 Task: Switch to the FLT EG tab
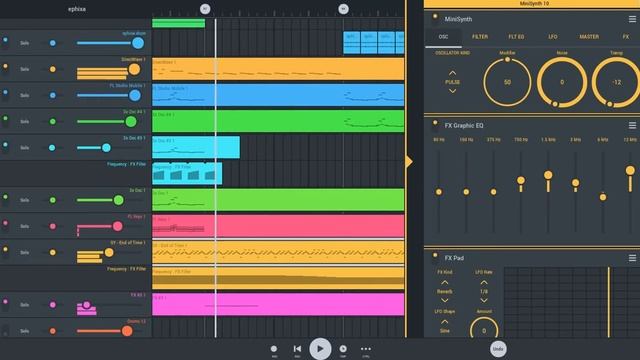tap(516, 37)
